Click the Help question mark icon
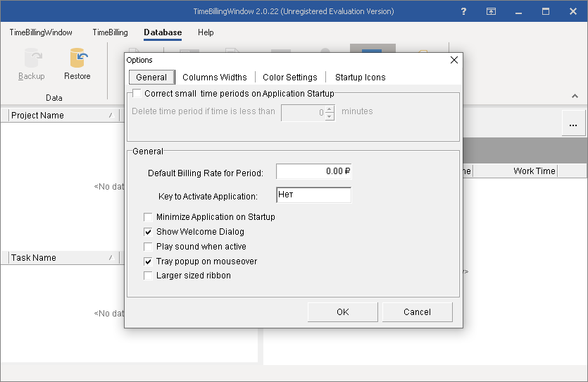588x382 pixels. pos(463,12)
